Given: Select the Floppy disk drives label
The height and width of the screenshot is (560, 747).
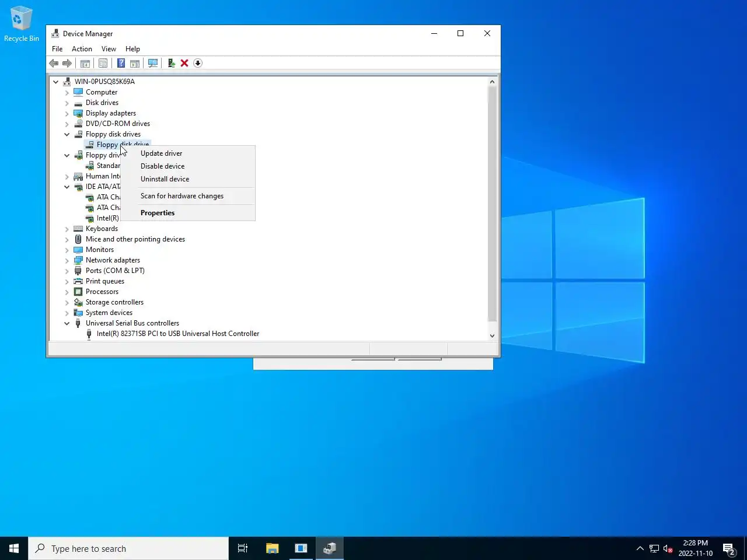Looking at the screenshot, I should pyautogui.click(x=113, y=134).
